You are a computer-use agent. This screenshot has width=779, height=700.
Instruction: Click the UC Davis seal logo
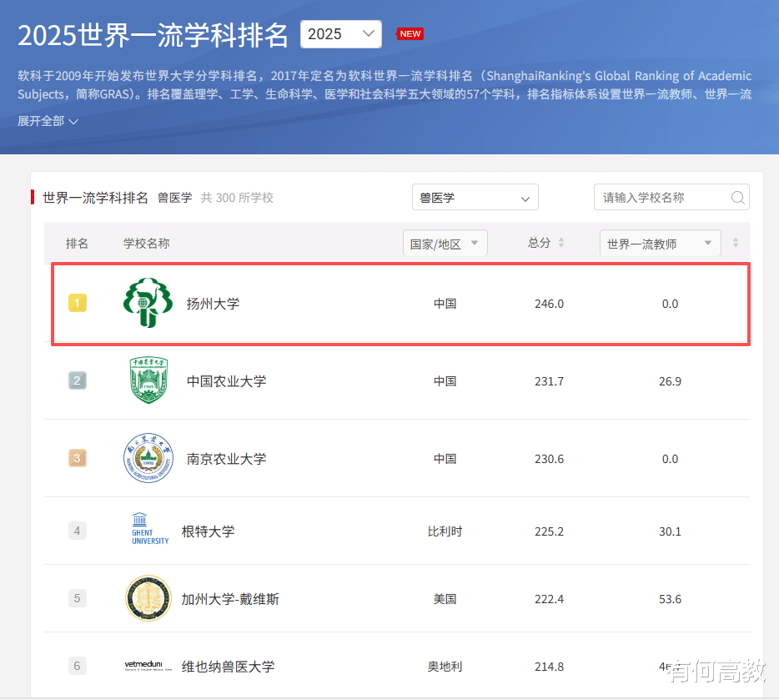pos(148,598)
